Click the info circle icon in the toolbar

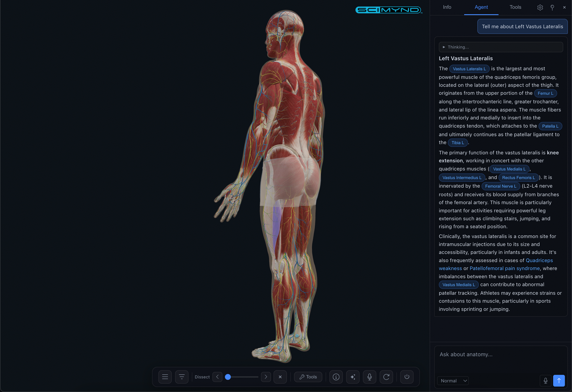coord(336,377)
